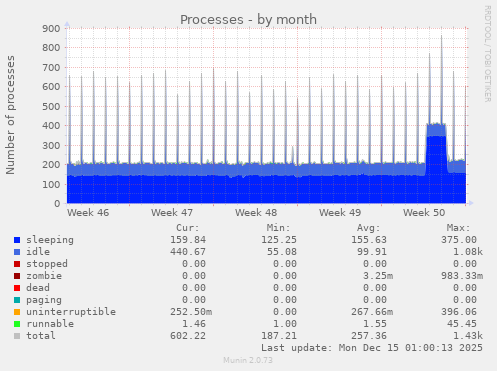Click total average value 257.36
This screenshot has width=497, height=371.
369,336
